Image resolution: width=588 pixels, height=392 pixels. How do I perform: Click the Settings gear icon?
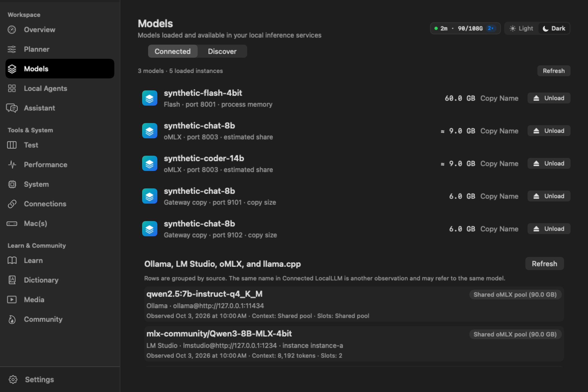click(x=13, y=379)
